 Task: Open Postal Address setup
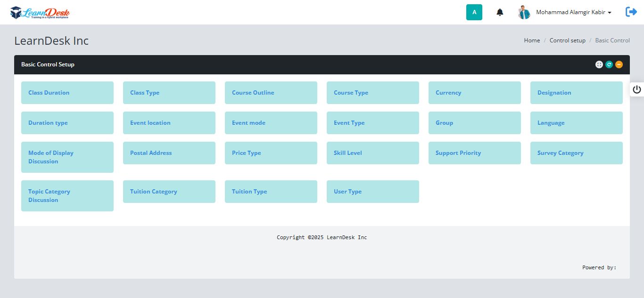coord(169,153)
